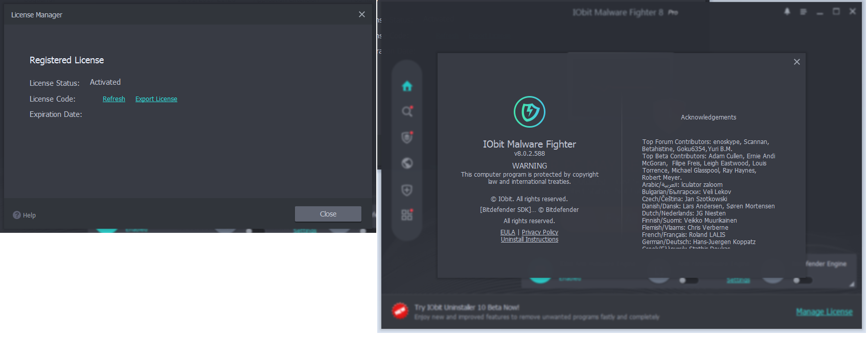Click the 'License Manager' window title
Image resolution: width=868 pixels, height=337 pixels.
point(37,15)
